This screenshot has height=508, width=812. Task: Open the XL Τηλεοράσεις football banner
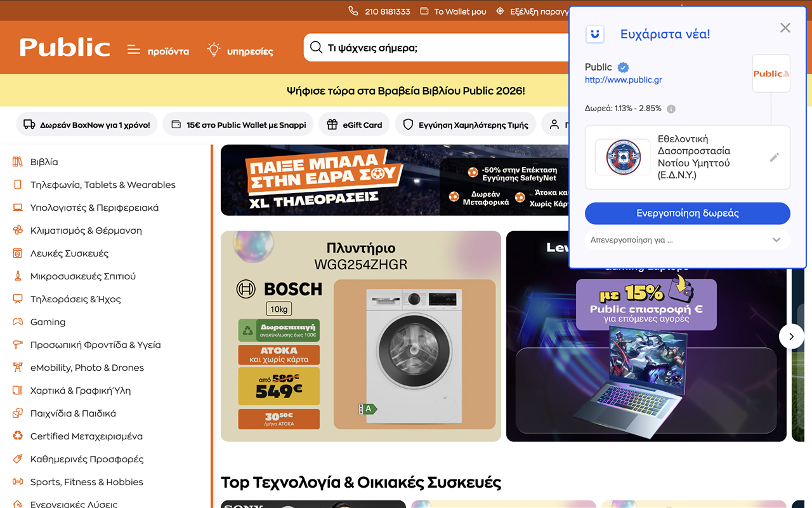click(x=395, y=180)
